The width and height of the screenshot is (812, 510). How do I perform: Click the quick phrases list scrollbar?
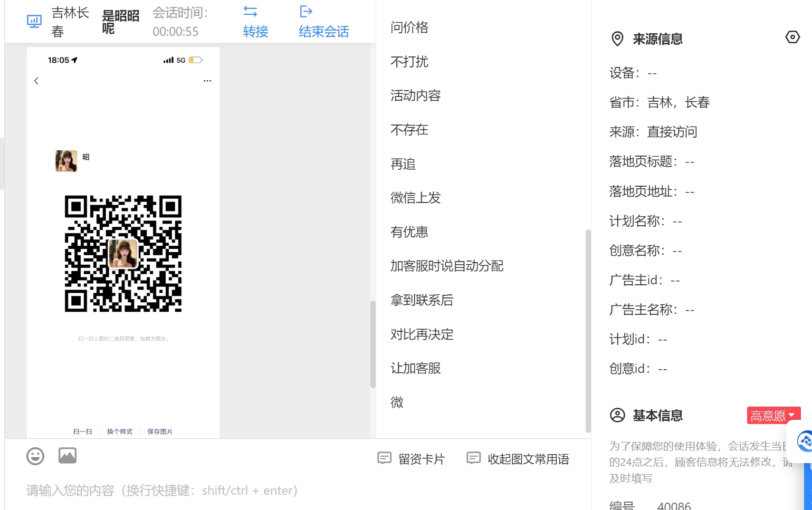click(x=588, y=331)
